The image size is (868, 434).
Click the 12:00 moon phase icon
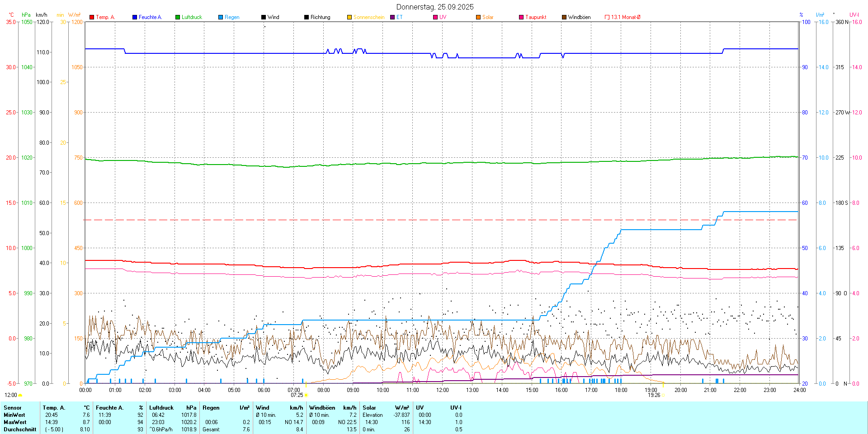(x=20, y=395)
